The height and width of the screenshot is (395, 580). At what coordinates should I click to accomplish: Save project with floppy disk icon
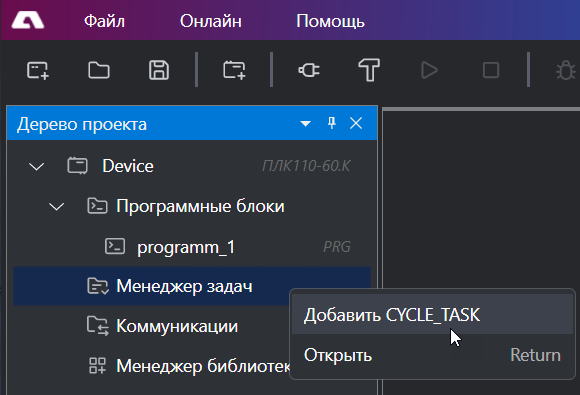[159, 70]
